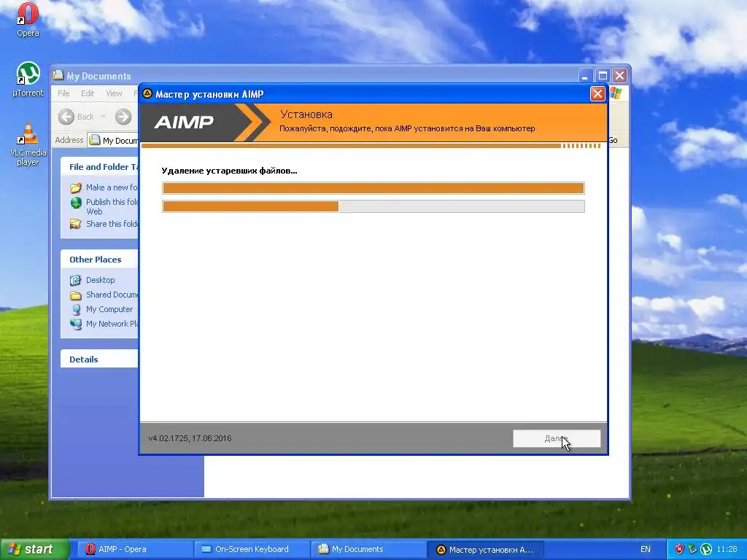Click the version text v4.02.1725 in installer
This screenshot has width=747, height=560.
(x=190, y=438)
